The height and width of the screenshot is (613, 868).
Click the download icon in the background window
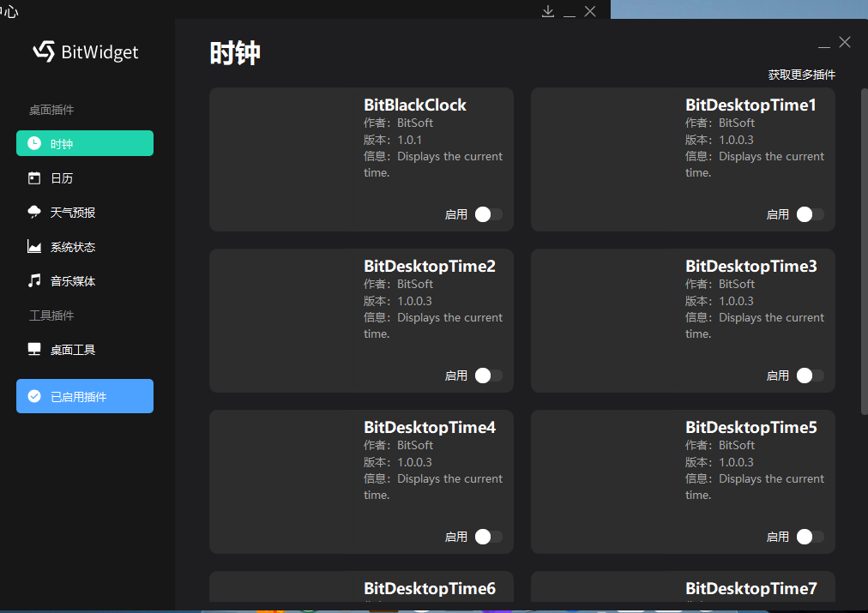click(x=548, y=11)
